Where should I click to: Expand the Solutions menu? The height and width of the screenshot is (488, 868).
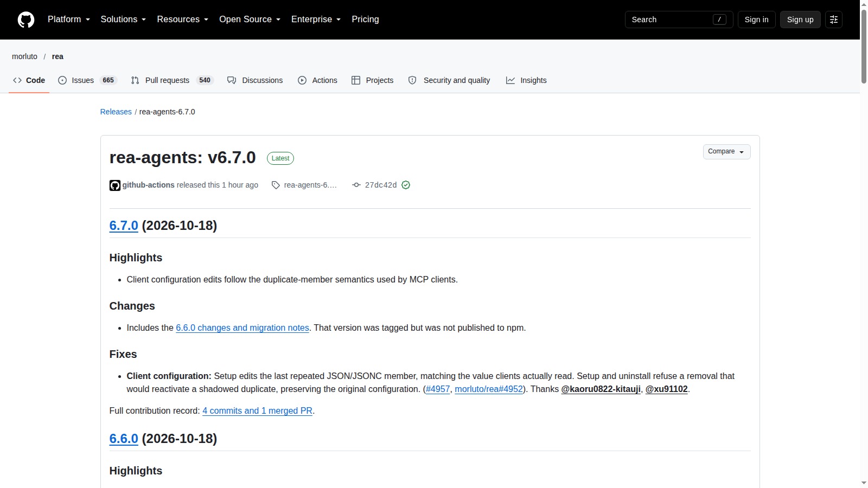pyautogui.click(x=123, y=20)
